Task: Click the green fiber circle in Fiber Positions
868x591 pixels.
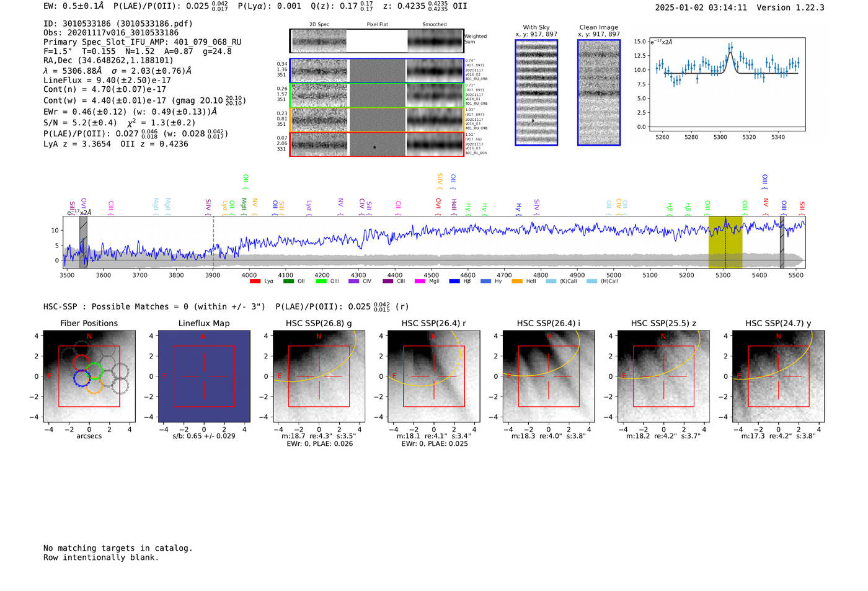Action: pos(94,371)
